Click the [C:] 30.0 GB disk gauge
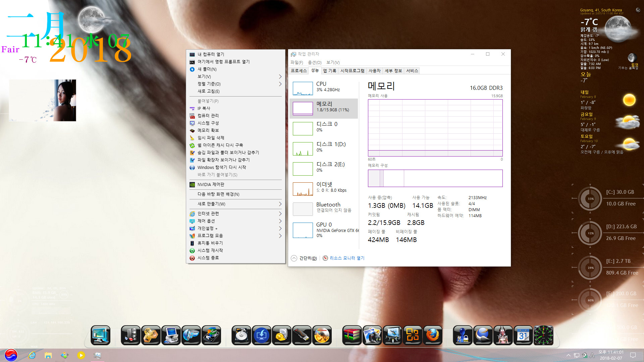Screen dimensions: 644x362 [590, 198]
